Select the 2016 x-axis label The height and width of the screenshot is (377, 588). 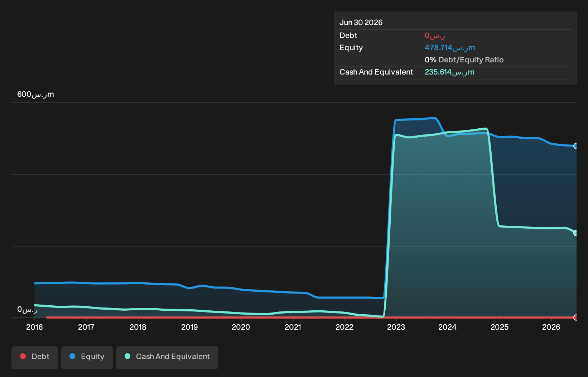(34, 327)
